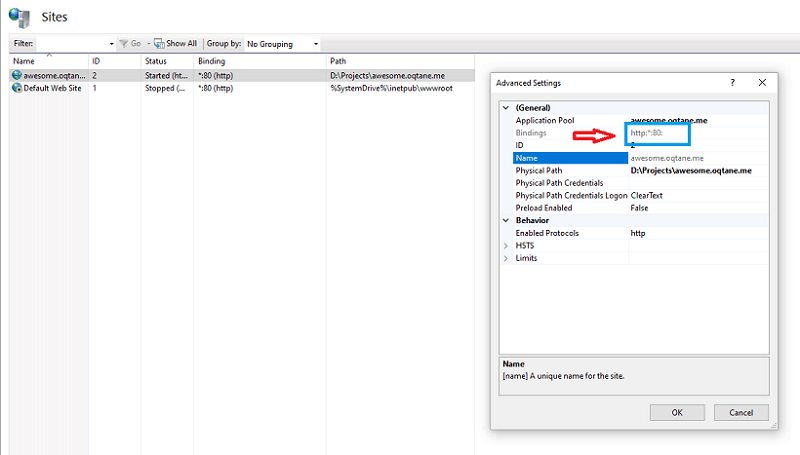Viewport: 800px width, 455px height.
Task: Click into the Filter text field
Action: click(71, 44)
